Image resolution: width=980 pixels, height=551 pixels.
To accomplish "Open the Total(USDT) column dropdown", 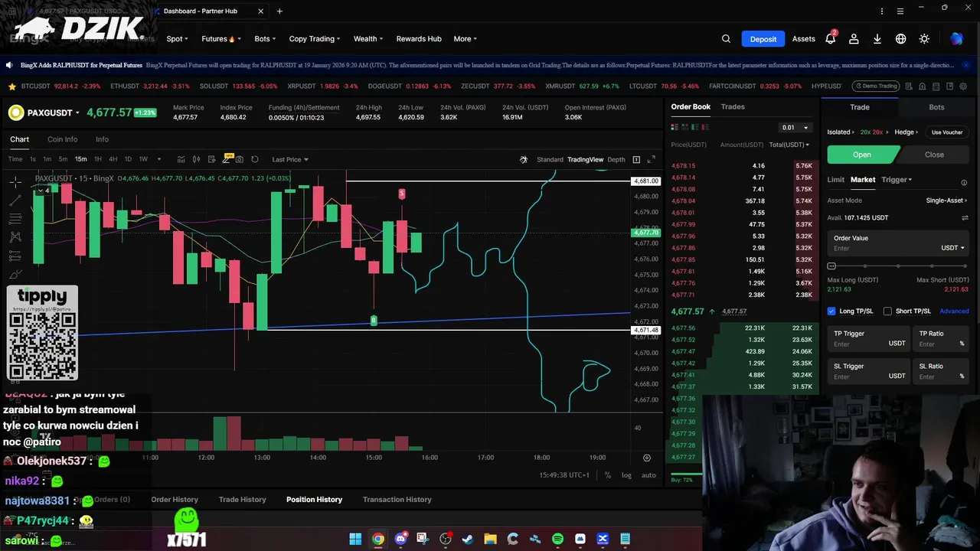I will coord(789,145).
